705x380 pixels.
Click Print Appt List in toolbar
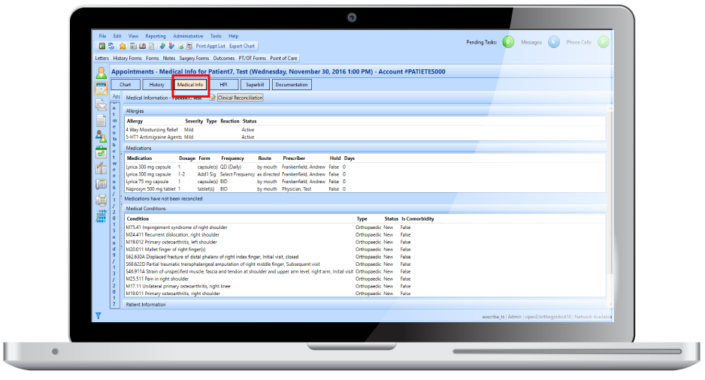pyautogui.click(x=210, y=46)
